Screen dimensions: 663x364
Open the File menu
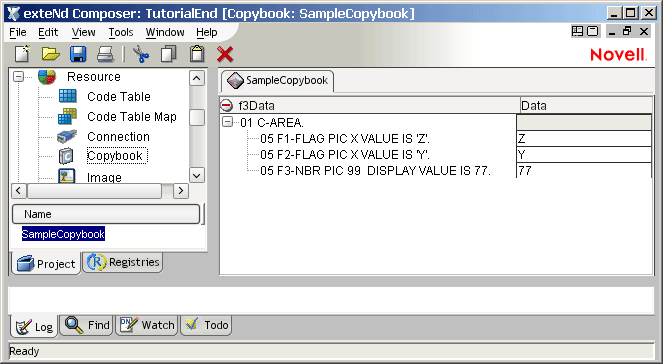(18, 32)
